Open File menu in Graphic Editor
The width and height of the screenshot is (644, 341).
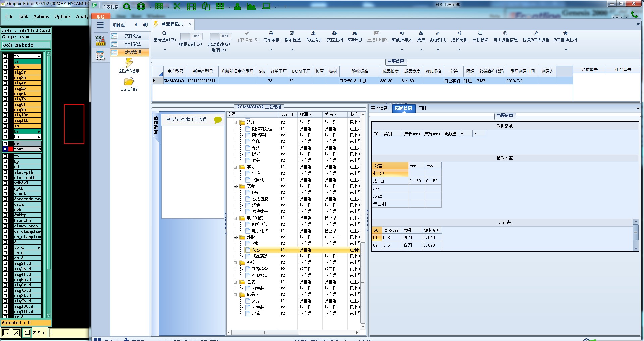9,16
